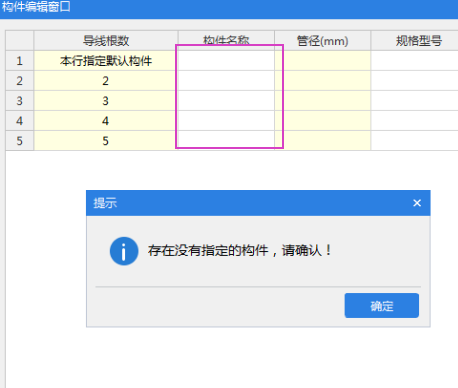Click the 构件名称 cell in row 2

(226, 81)
